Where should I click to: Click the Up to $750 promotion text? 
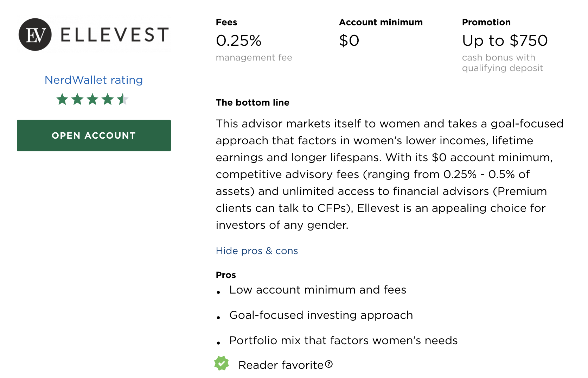tap(505, 40)
